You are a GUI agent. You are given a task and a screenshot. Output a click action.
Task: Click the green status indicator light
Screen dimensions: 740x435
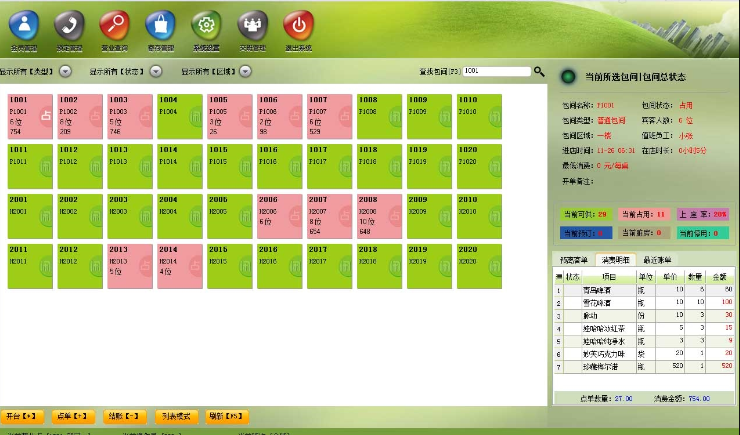tap(568, 76)
